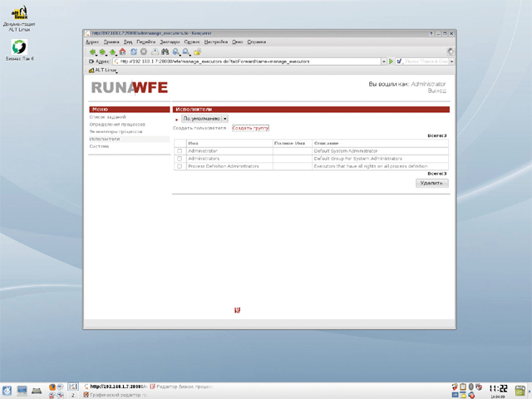This screenshot has width=532, height=399.
Task: Click the Создать группу link
Action: tap(250, 128)
